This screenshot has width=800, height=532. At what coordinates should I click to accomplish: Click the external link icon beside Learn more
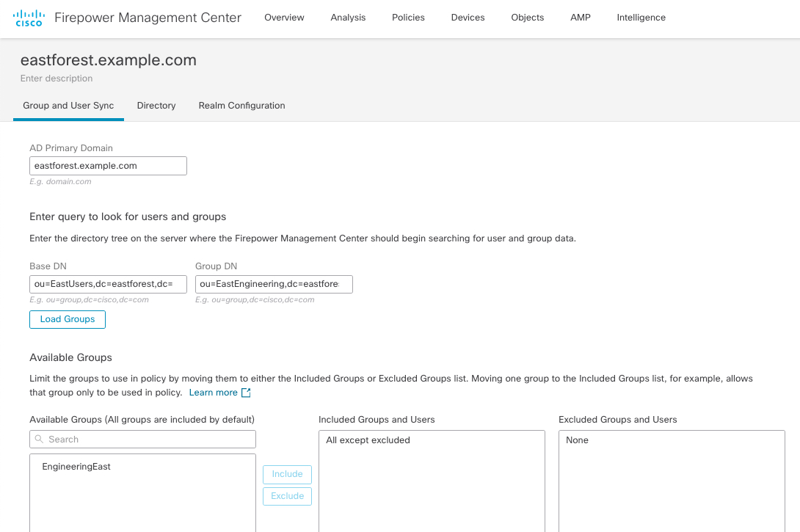(x=246, y=393)
